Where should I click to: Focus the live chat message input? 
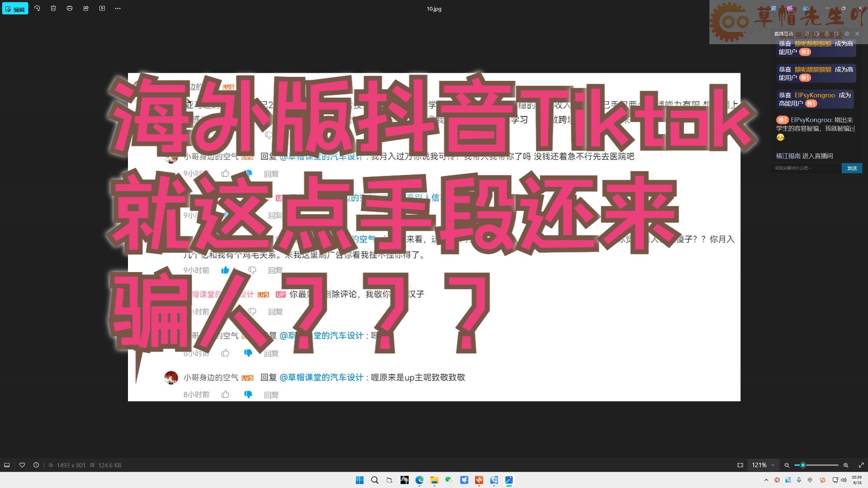[807, 168]
